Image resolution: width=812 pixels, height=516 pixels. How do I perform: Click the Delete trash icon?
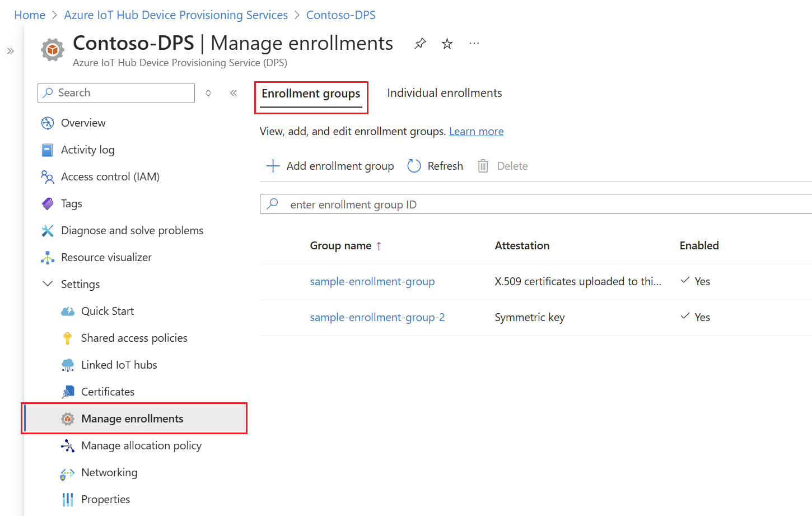(x=482, y=166)
